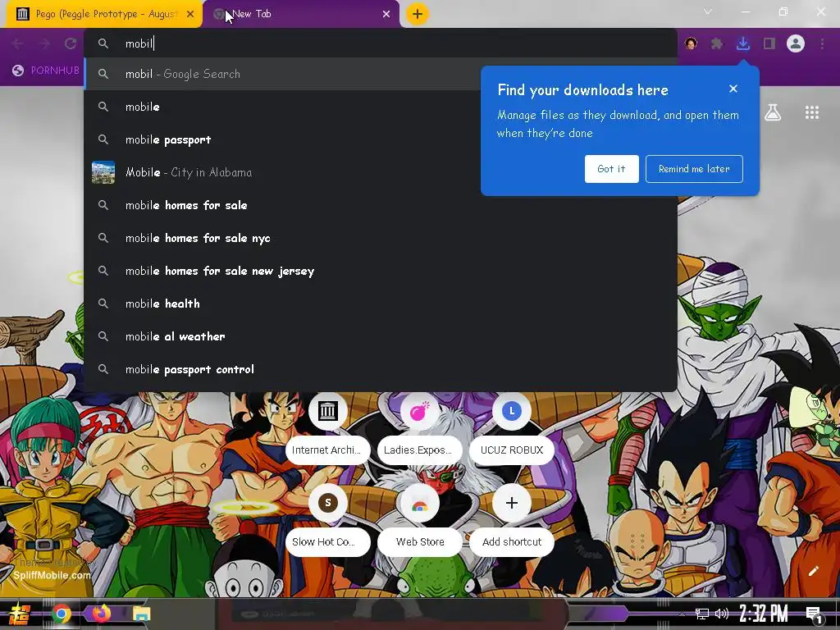Open Internet Archive shortcut icon
The height and width of the screenshot is (630, 840).
point(327,412)
